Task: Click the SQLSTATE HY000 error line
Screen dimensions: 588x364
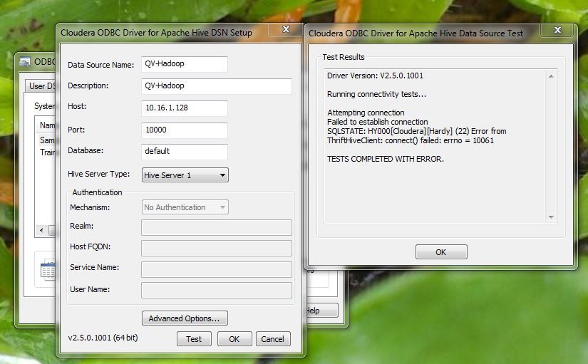Action: coord(417,131)
